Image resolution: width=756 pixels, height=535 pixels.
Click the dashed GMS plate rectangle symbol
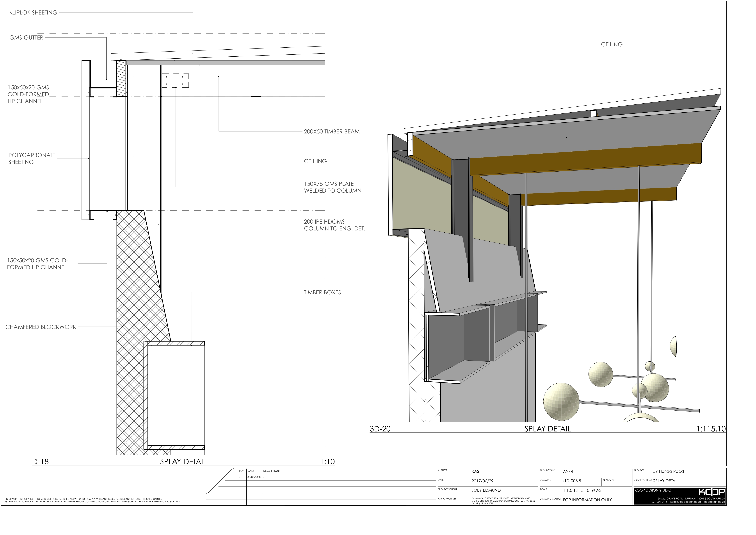pos(176,80)
